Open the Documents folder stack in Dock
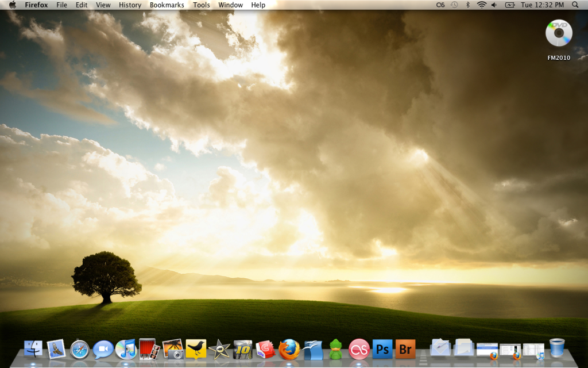 tap(464, 347)
